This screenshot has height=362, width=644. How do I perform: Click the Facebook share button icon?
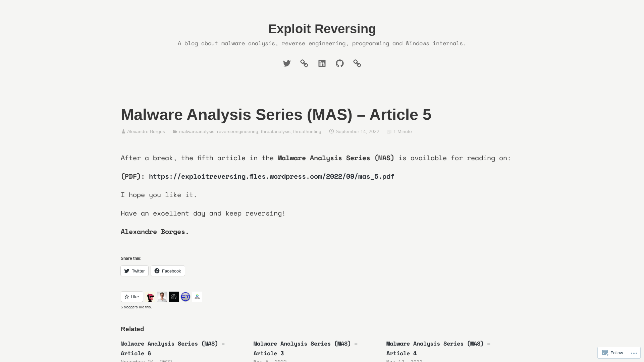(x=157, y=270)
